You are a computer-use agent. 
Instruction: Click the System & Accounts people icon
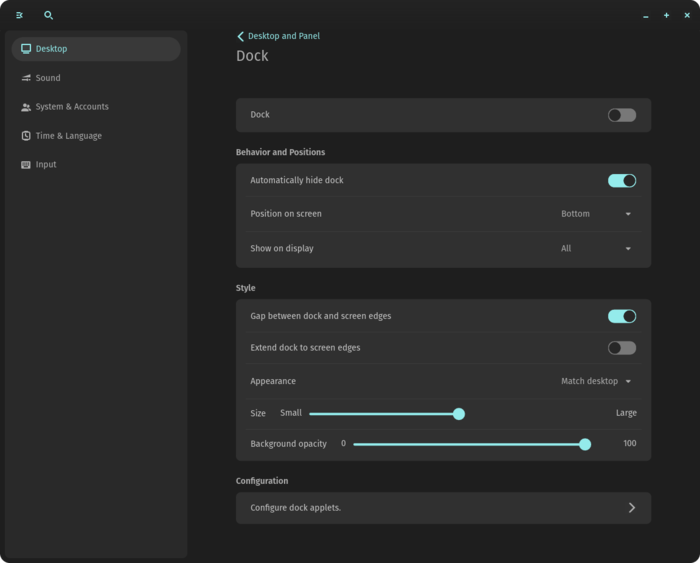click(x=26, y=107)
